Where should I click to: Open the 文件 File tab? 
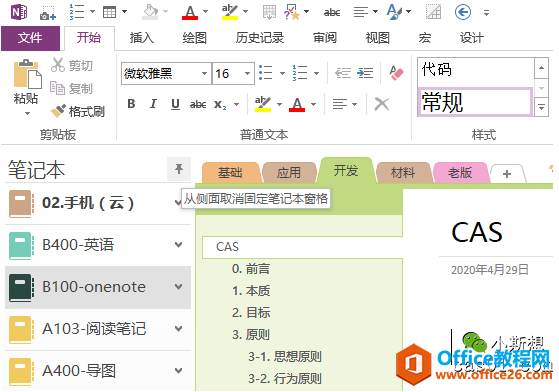pyautogui.click(x=30, y=38)
